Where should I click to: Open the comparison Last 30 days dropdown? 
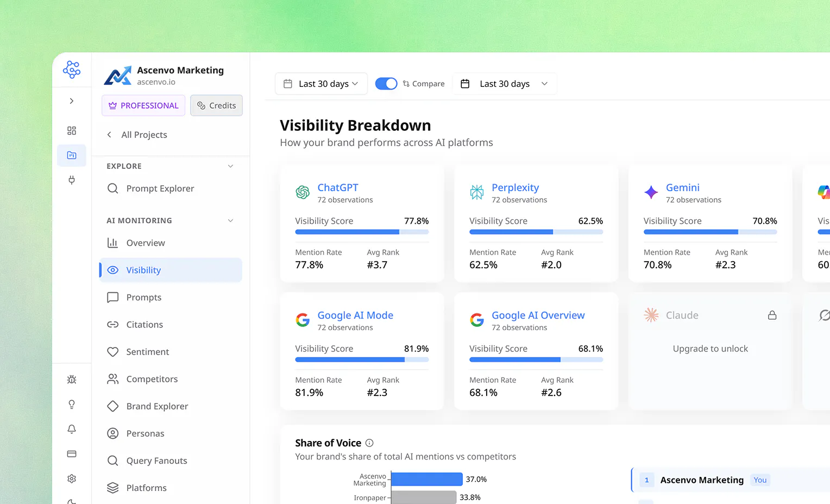click(505, 84)
